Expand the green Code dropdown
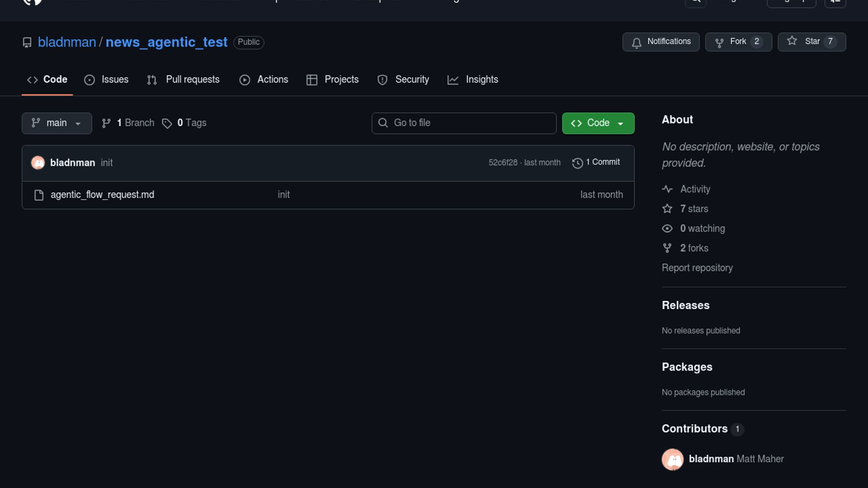Image resolution: width=868 pixels, height=488 pixels. [598, 123]
